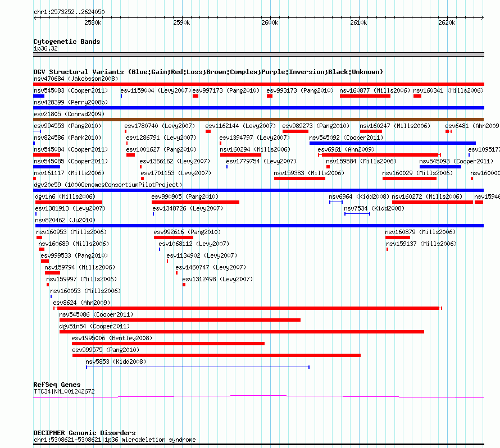Open the nsv428399 (Perry2008b) variant

click(71, 102)
